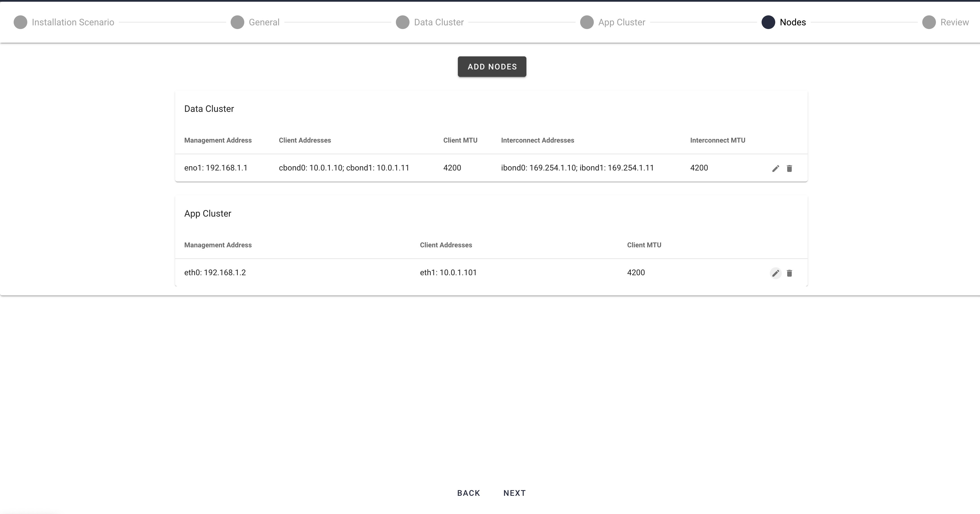Expand the App Cluster section

[x=207, y=213]
